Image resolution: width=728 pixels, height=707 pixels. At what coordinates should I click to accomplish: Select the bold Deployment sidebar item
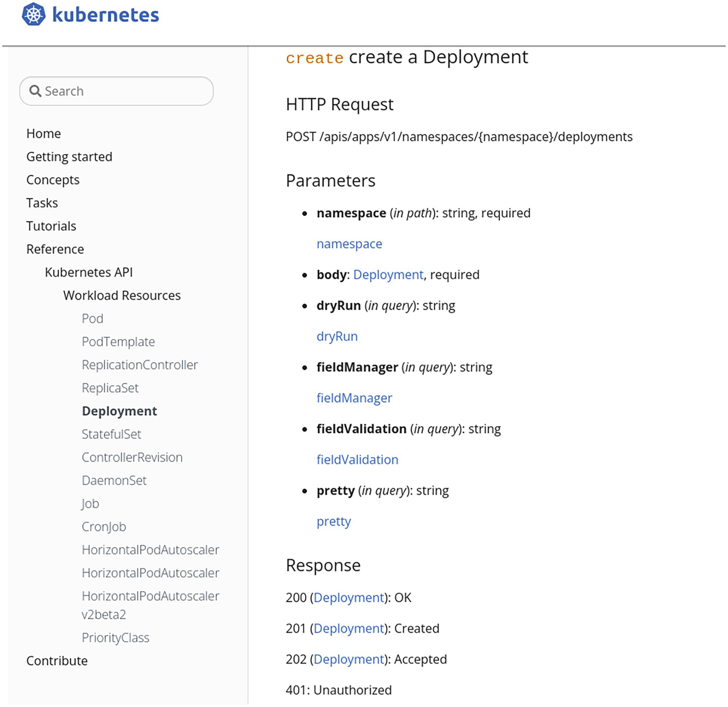point(119,411)
